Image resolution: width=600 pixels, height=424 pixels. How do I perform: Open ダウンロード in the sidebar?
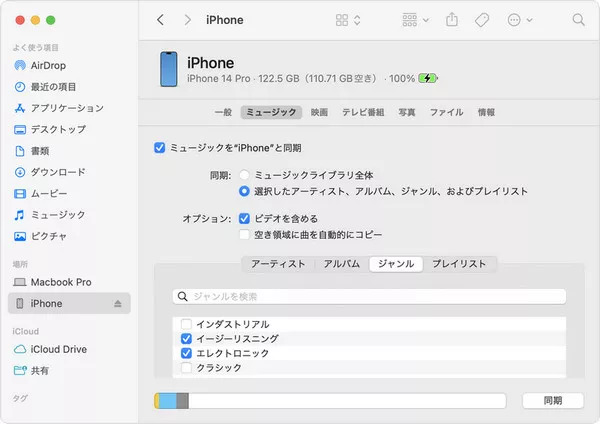50,172
